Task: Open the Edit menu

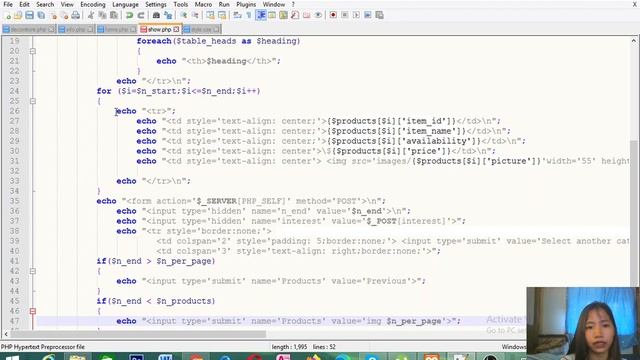Action: [x=24, y=4]
